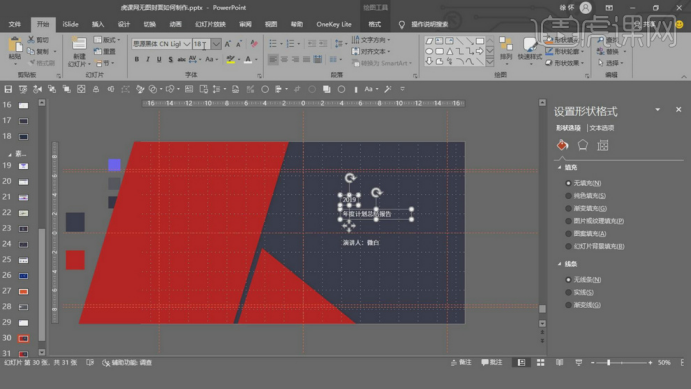Image resolution: width=691 pixels, height=389 pixels.
Task: Collapse the Line section
Action: tap(559, 264)
